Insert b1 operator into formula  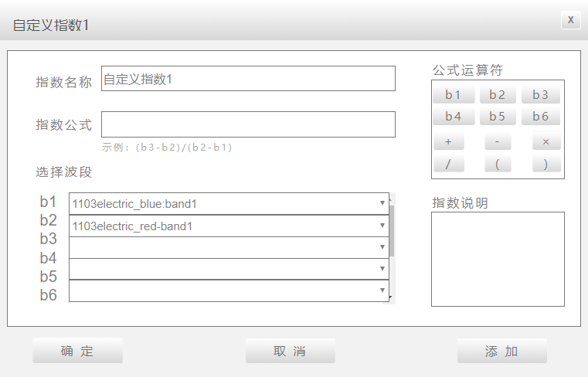(454, 95)
